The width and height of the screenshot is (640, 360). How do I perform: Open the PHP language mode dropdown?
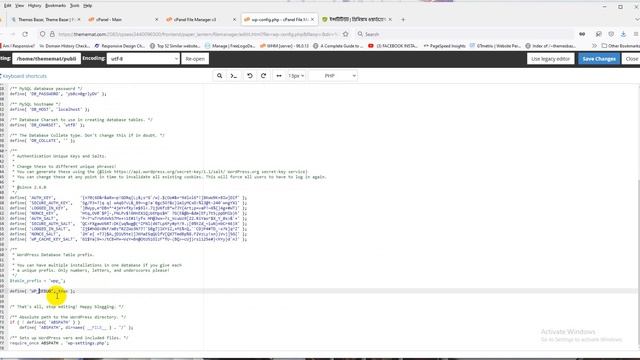coord(333,76)
